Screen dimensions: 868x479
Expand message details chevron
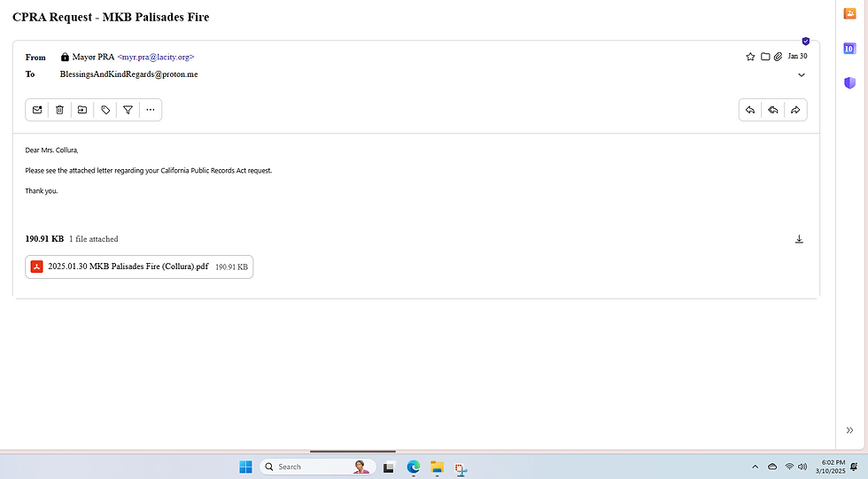click(801, 74)
